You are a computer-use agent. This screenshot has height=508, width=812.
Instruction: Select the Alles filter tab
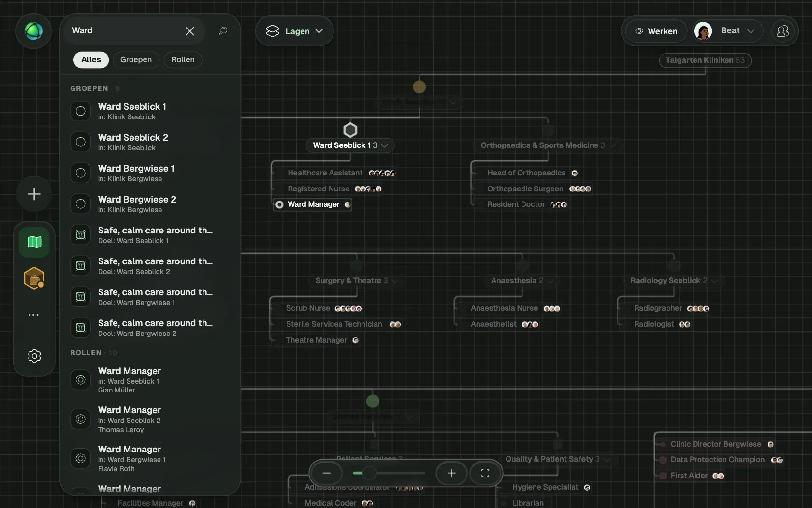pyautogui.click(x=91, y=59)
